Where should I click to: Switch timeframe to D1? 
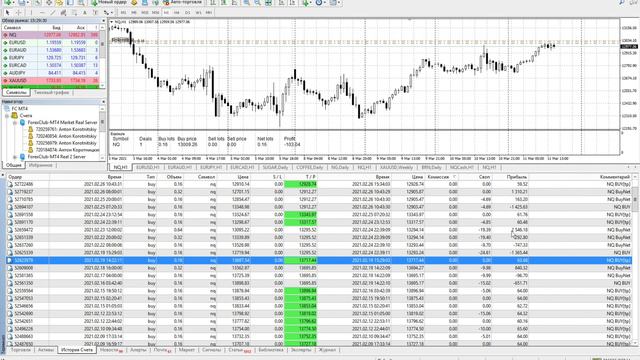click(187, 13)
